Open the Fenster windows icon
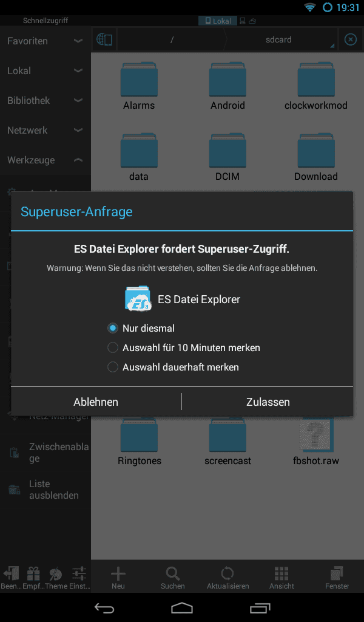The height and width of the screenshot is (622, 364). [x=337, y=573]
